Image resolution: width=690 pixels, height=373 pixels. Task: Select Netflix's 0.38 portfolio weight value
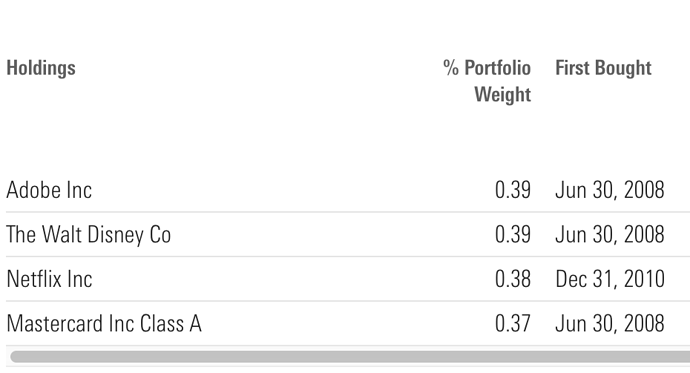[x=513, y=279]
